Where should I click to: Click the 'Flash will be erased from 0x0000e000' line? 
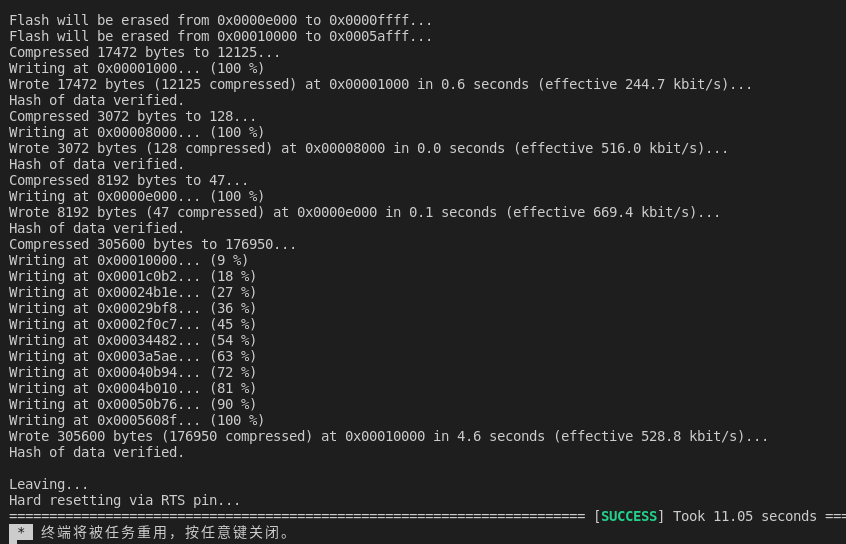(221, 20)
